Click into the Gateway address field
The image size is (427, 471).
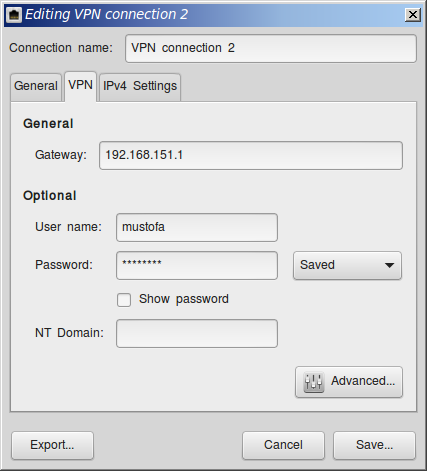coord(251,155)
